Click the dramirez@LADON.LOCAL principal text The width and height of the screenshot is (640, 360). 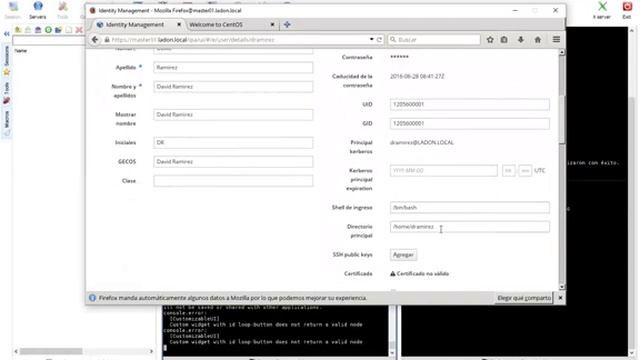coord(422,142)
